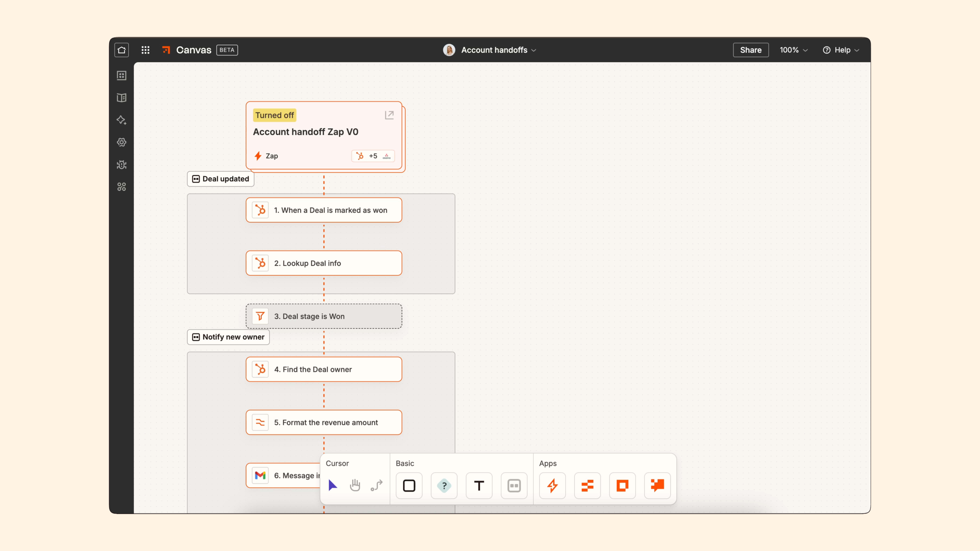Open Zap in new window icon

(x=389, y=115)
